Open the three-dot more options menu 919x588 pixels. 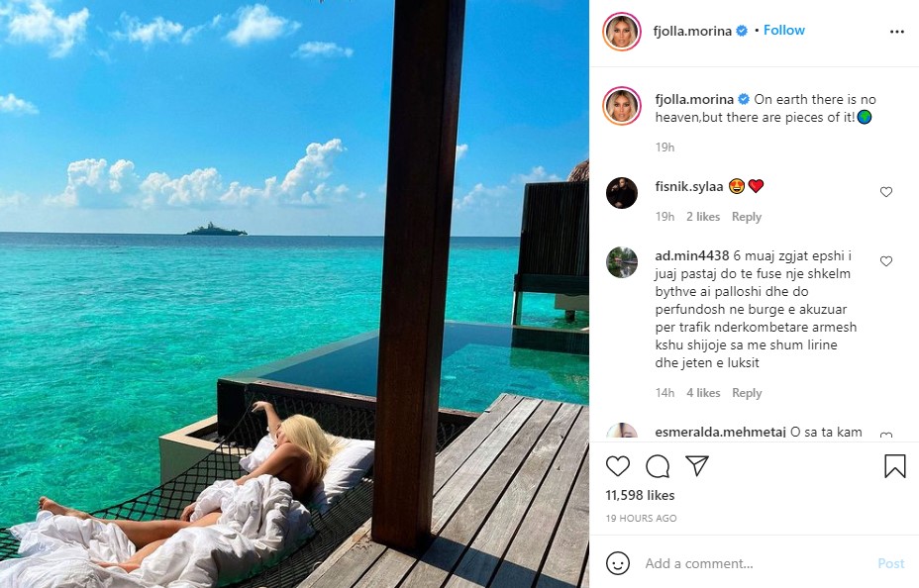(x=897, y=31)
